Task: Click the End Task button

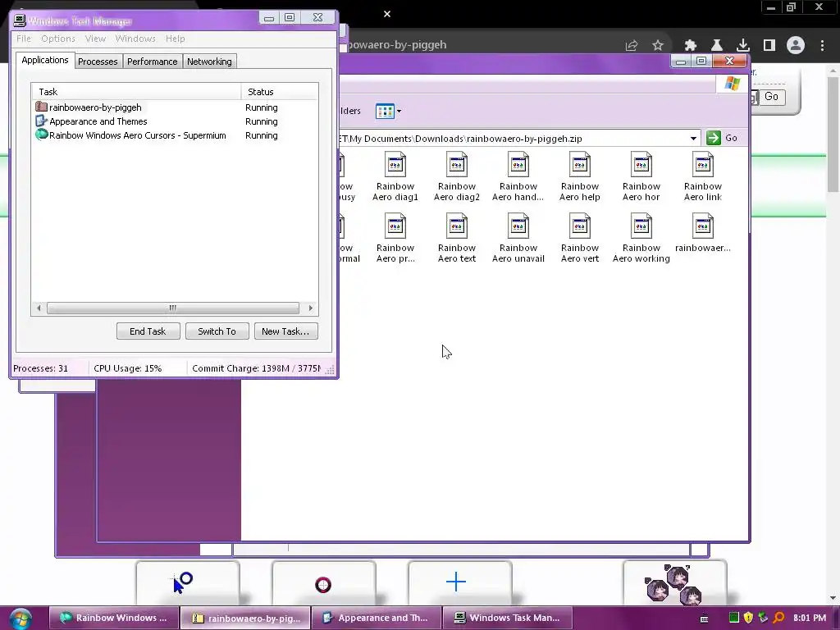Action: [148, 331]
